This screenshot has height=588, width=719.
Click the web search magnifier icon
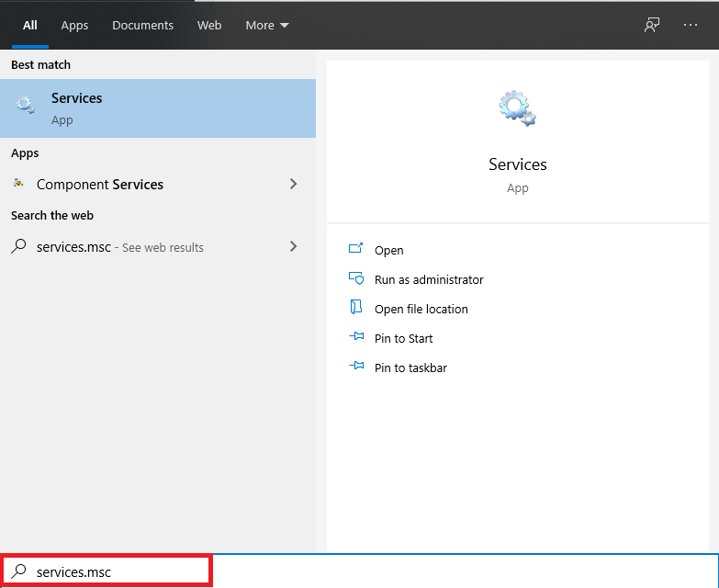18,246
